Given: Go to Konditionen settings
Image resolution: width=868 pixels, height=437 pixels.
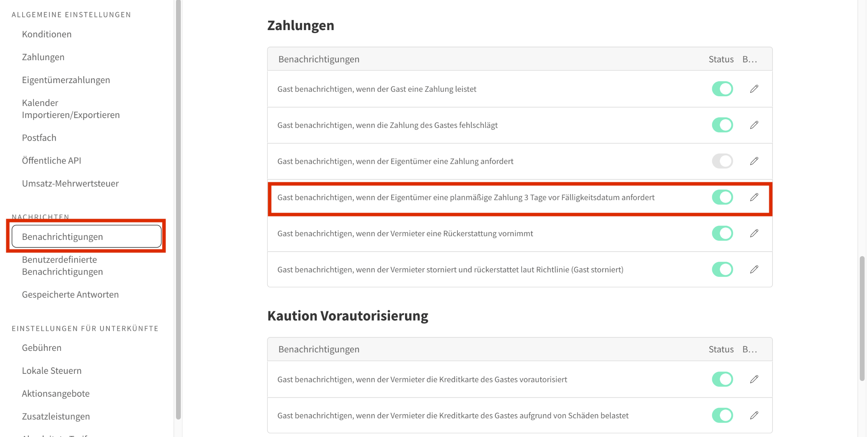Looking at the screenshot, I should tap(47, 34).
